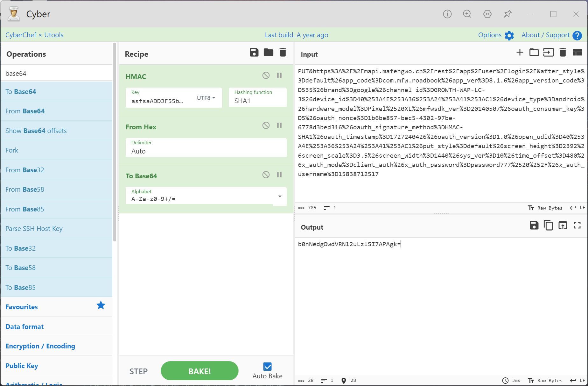Open plugin settings hexagon icon
This screenshot has height=386, width=588.
click(x=487, y=14)
